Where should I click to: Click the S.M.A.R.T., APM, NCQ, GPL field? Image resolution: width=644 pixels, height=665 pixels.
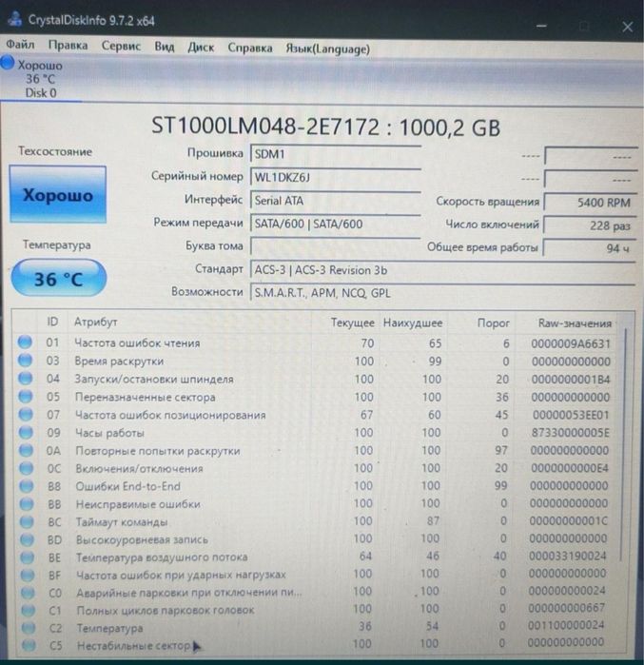[x=442, y=293]
